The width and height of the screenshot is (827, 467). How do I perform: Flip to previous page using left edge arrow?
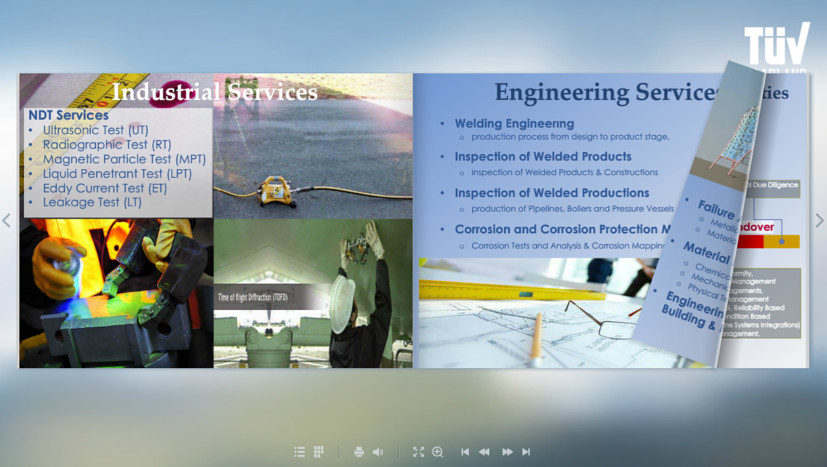[x=6, y=220]
